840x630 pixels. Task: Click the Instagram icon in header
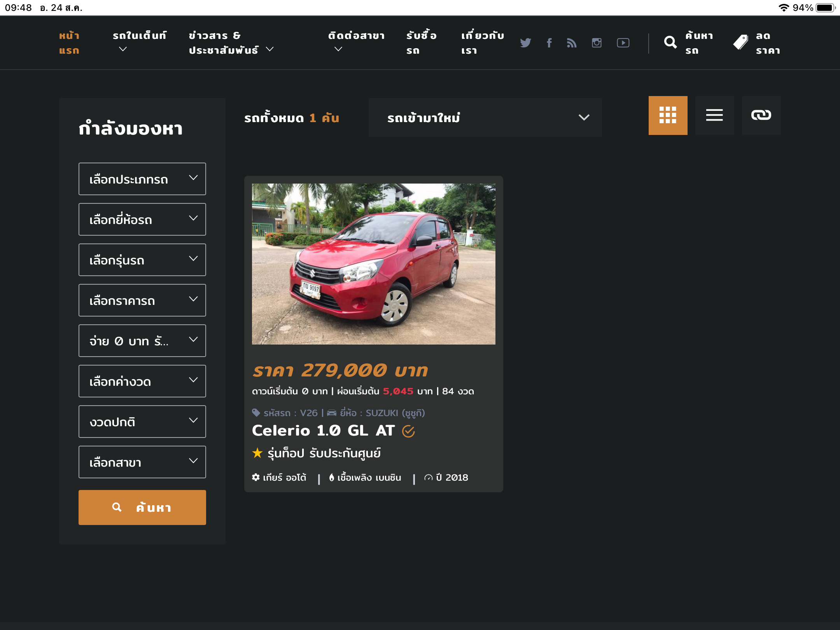coord(597,43)
